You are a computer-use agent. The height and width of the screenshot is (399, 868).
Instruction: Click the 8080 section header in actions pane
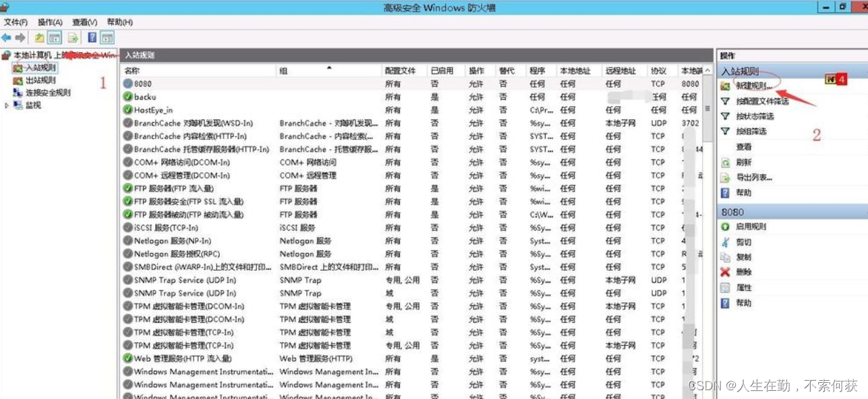click(x=792, y=212)
